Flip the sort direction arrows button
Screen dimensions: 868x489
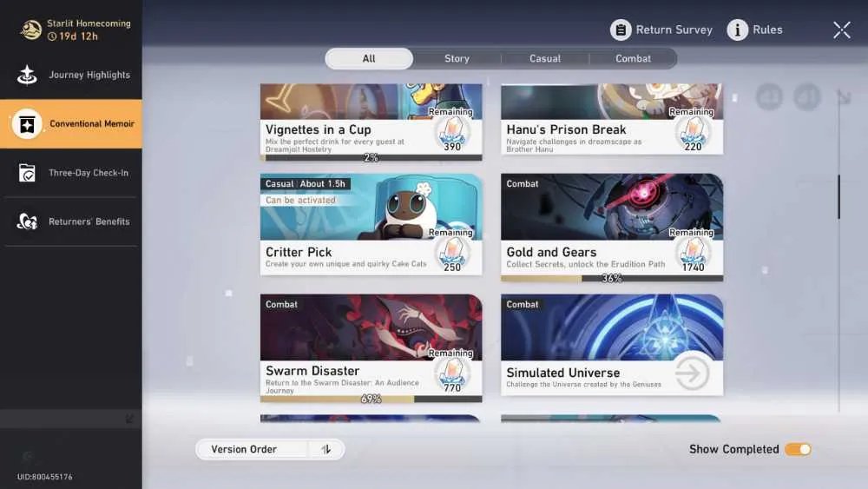[326, 449]
